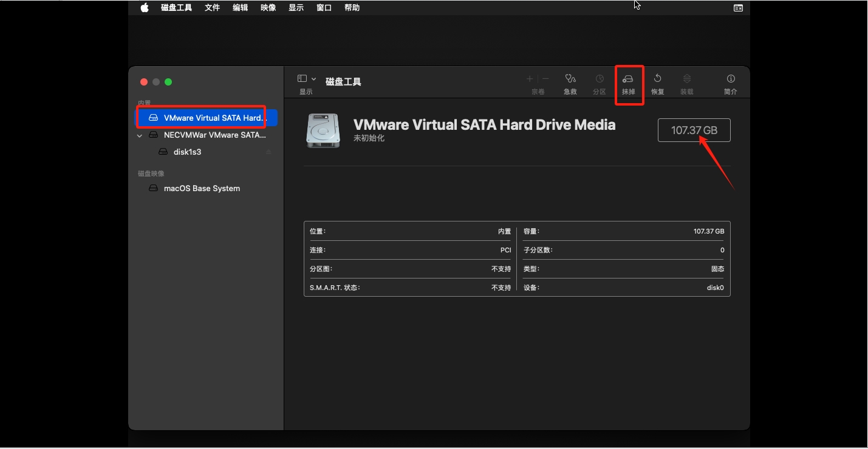Click the add volume plus icon

coord(530,79)
